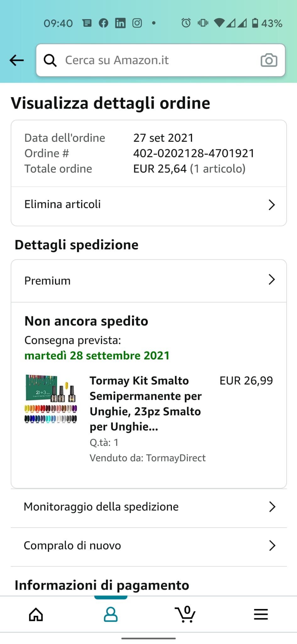Open Tormay Kit Smalto product link
The image size is (297, 644).
tap(146, 403)
